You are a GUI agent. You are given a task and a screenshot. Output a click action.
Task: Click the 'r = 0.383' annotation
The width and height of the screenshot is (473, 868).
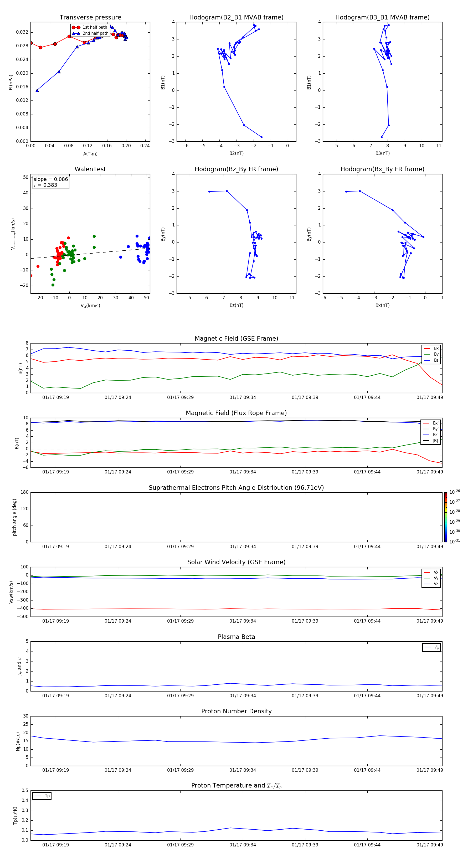point(45,185)
